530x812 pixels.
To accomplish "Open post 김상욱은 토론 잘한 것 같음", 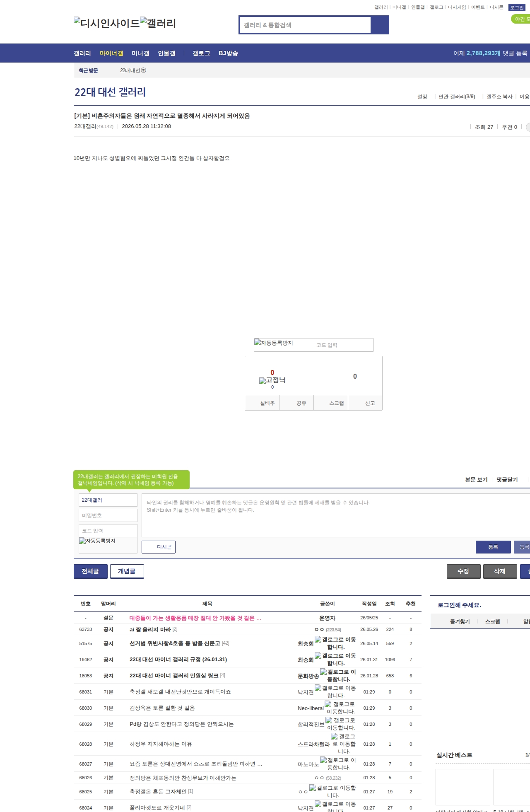I will tap(162, 708).
